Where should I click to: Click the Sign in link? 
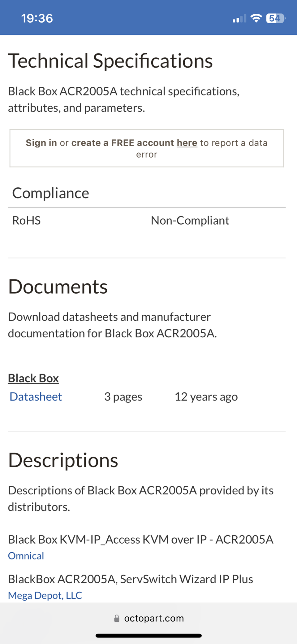point(41,143)
